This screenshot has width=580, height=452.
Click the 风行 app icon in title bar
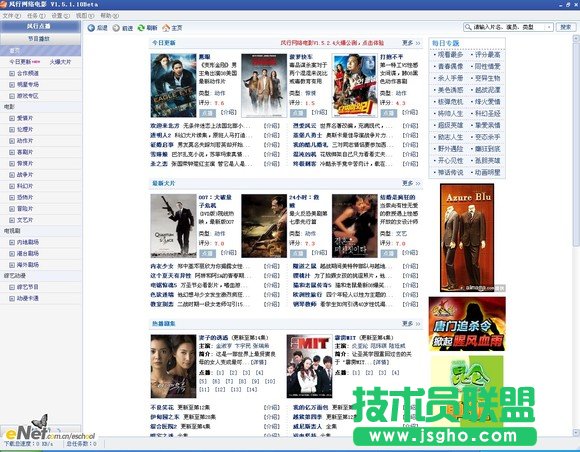[3, 4]
